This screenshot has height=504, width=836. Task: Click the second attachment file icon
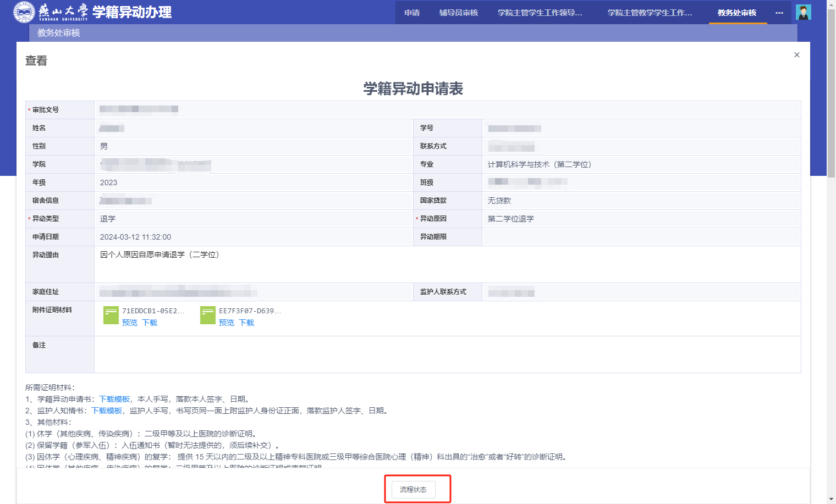pyautogui.click(x=208, y=315)
